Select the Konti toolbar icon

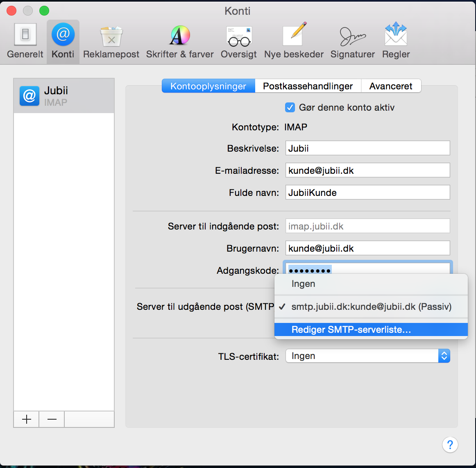pyautogui.click(x=63, y=41)
